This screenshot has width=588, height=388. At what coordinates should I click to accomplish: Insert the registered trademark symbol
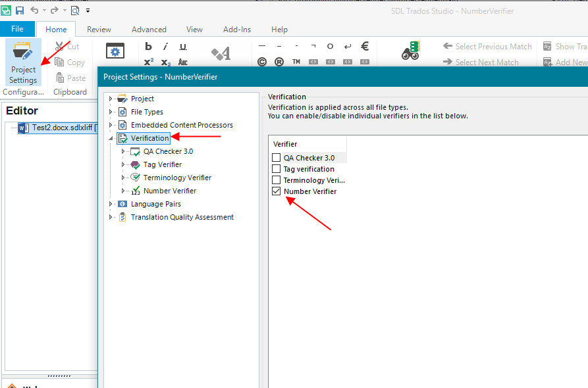279,62
